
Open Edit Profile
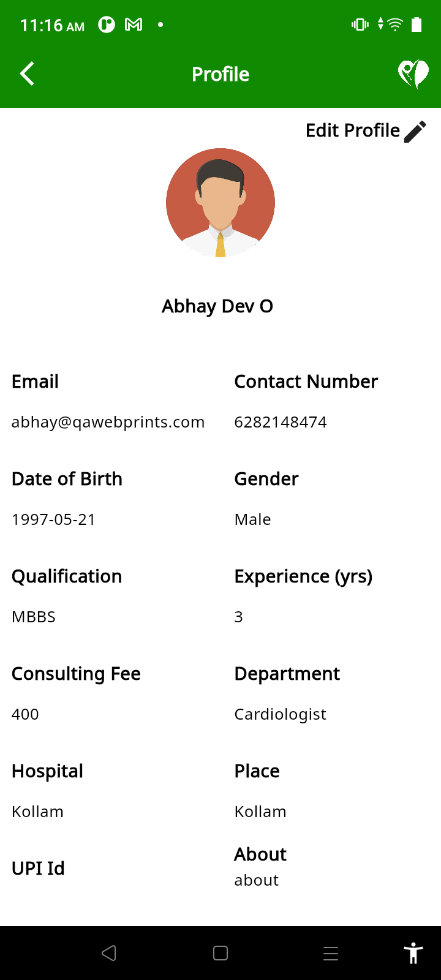click(353, 130)
